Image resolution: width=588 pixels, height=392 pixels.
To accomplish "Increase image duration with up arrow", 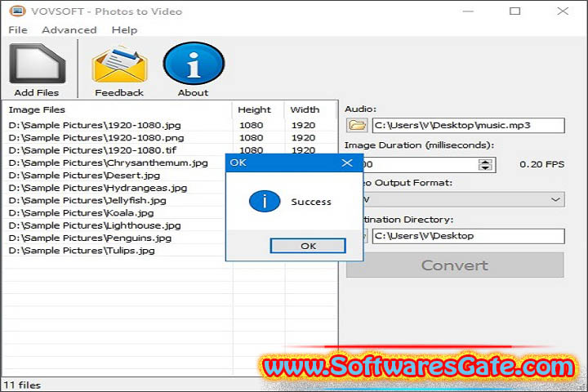I will click(x=485, y=162).
